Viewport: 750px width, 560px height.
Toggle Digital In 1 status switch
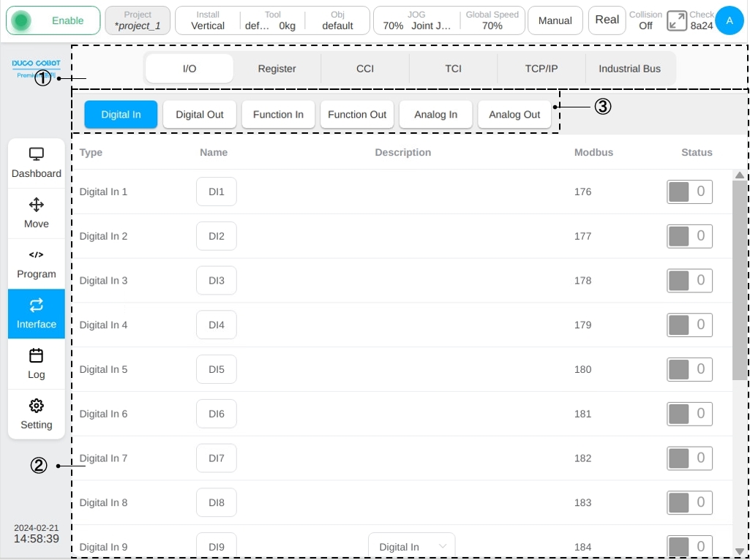[689, 192]
